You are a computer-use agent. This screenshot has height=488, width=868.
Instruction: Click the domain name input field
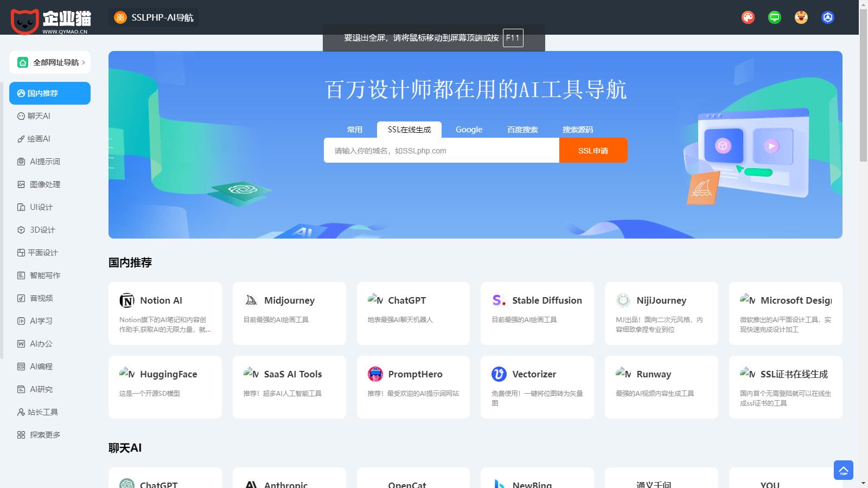click(441, 151)
